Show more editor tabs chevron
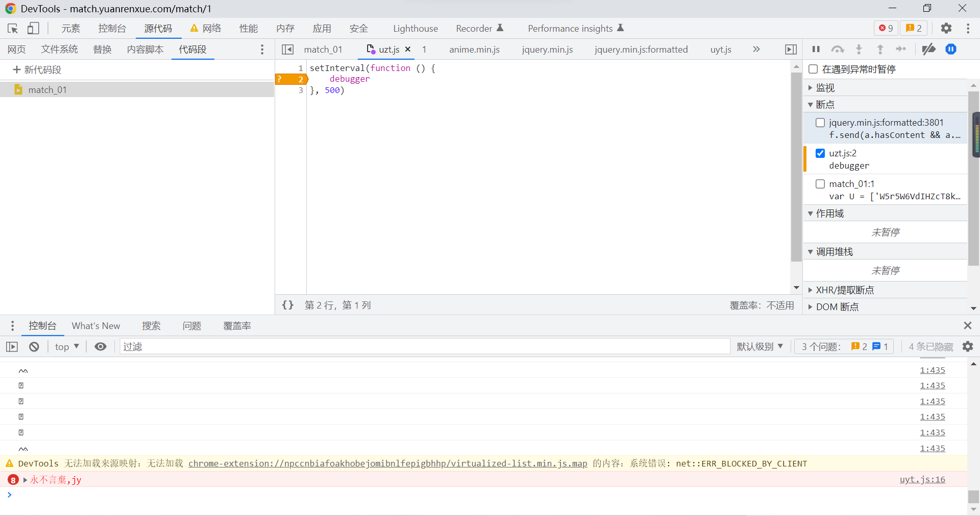The width and height of the screenshot is (980, 516). (756, 50)
